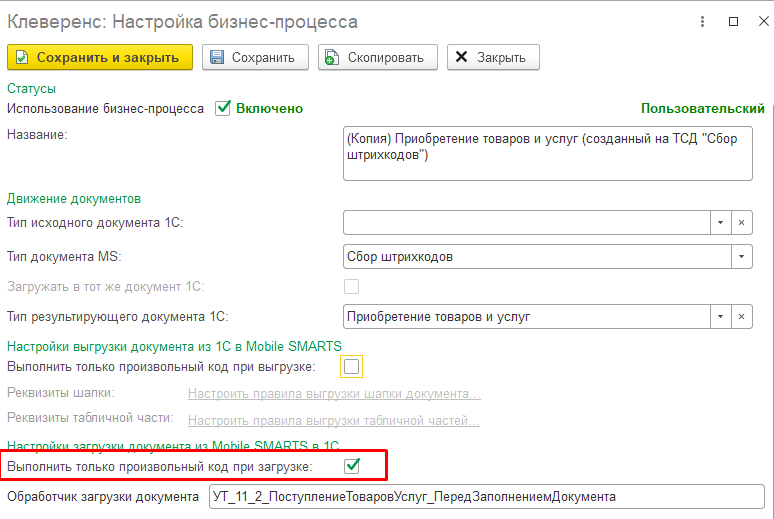Screen dimensions: 774x519
Task: Click the Скопировать button
Action: coord(378,57)
